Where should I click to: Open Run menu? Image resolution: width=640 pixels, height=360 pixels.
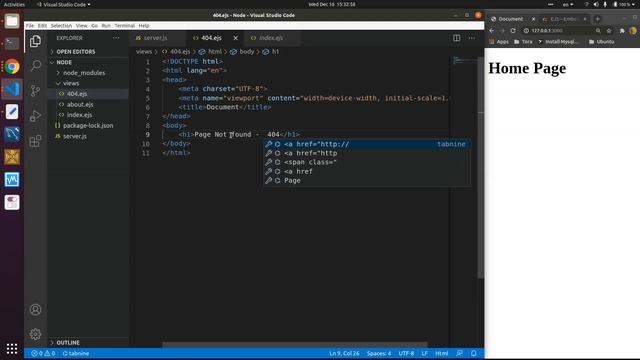[106, 26]
